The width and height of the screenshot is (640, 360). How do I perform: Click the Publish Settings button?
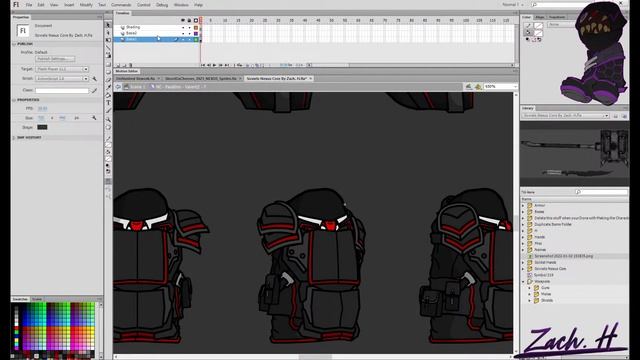pos(55,59)
